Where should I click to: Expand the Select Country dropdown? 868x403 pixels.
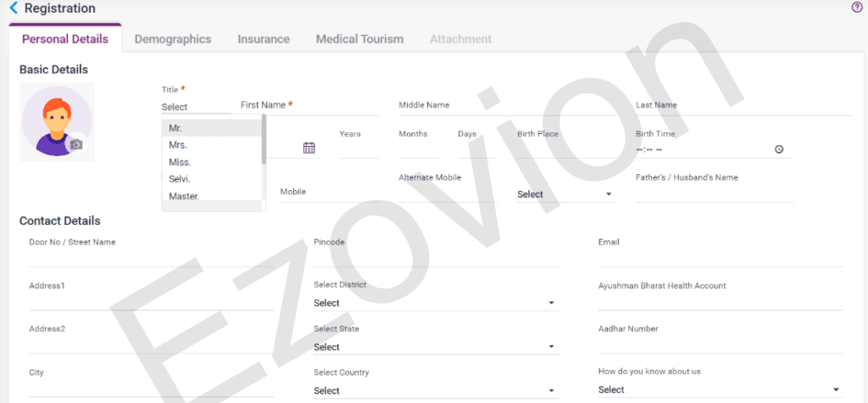coord(435,391)
